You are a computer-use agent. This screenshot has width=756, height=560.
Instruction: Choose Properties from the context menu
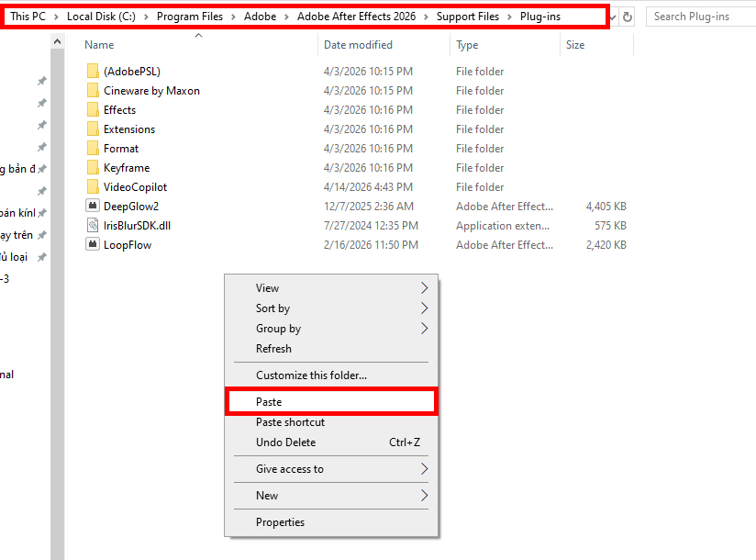(331, 521)
